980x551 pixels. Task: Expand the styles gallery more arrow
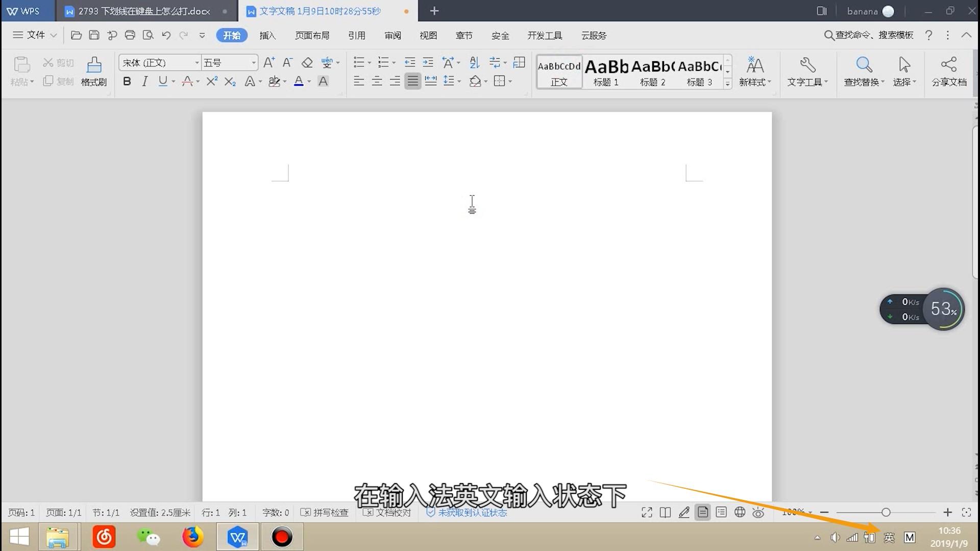(x=728, y=83)
